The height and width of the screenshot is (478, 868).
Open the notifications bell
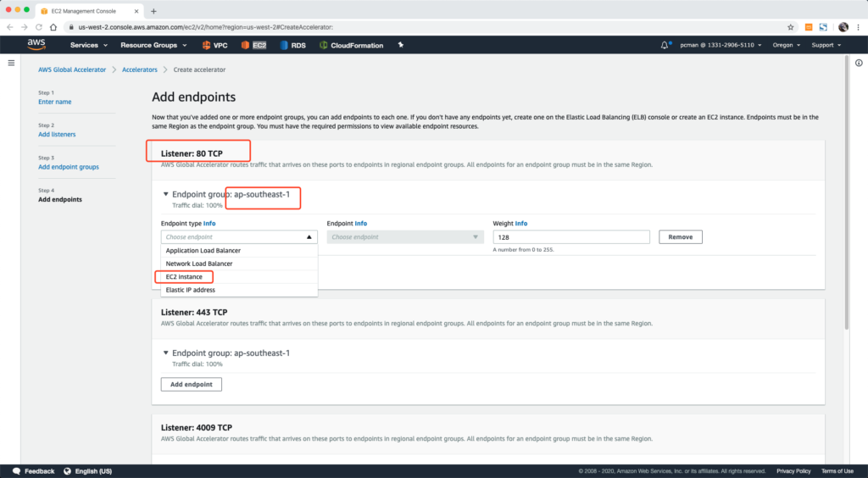665,45
